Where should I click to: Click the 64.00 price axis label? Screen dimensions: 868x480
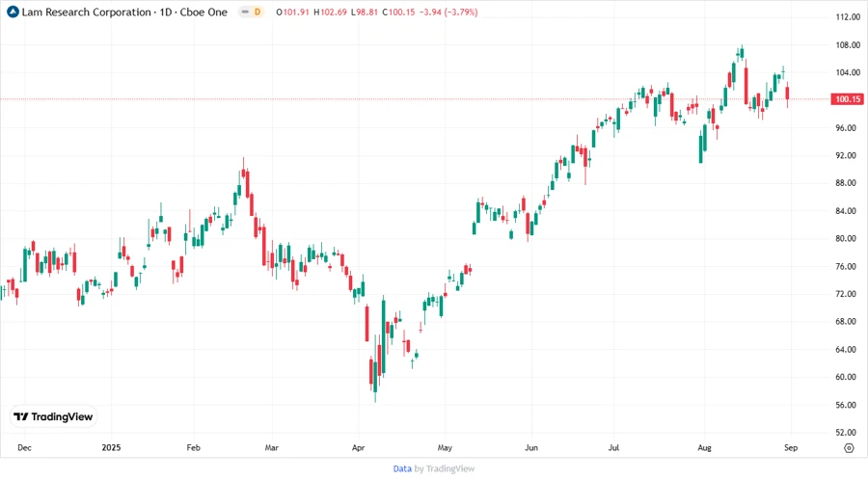[x=848, y=350]
